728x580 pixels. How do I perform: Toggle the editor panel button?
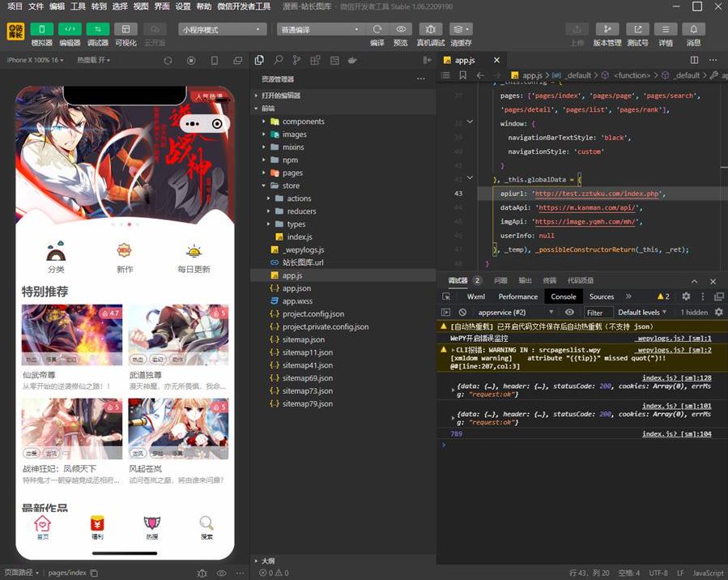point(70,29)
